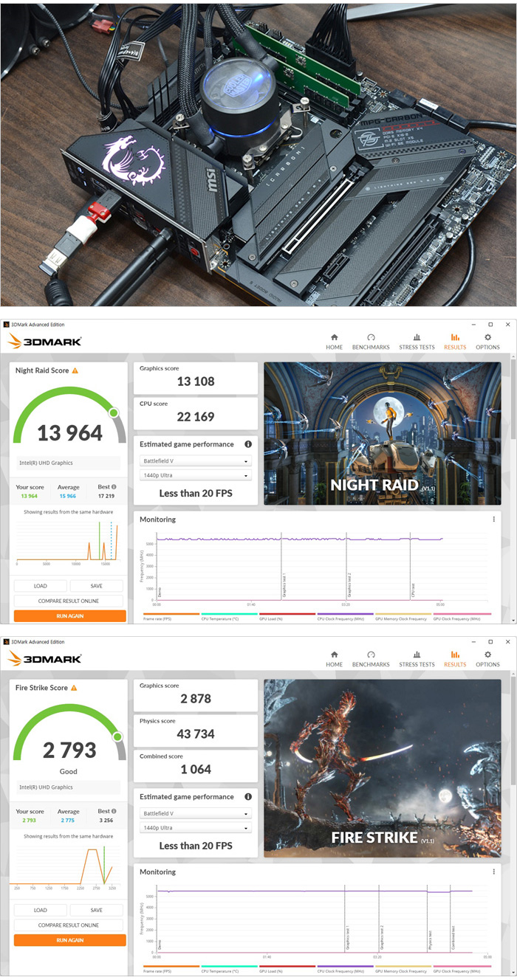Toggle CPU Clock Frequency legend in Night Raid chart

pyautogui.click(x=346, y=617)
